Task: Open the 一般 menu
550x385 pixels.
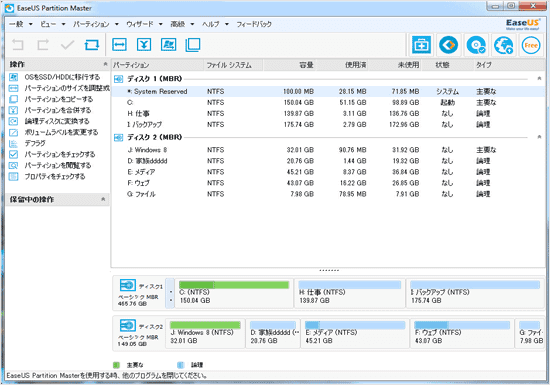Action: [16, 24]
